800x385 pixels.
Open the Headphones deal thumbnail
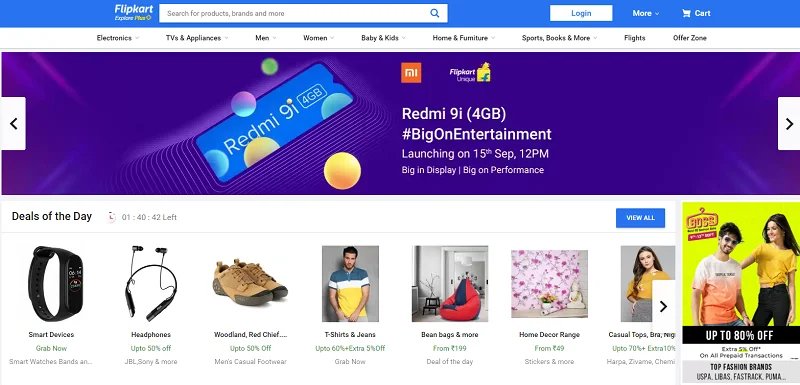(x=151, y=283)
